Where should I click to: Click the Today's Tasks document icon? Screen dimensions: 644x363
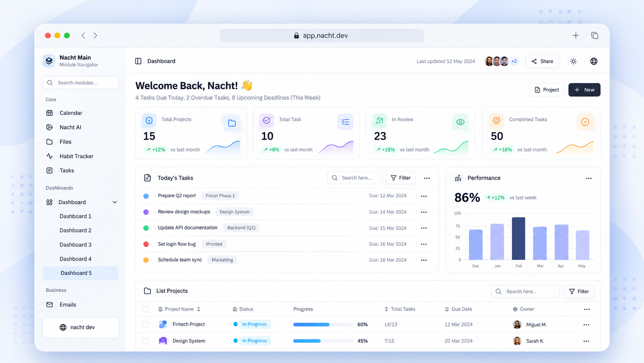pos(147,178)
